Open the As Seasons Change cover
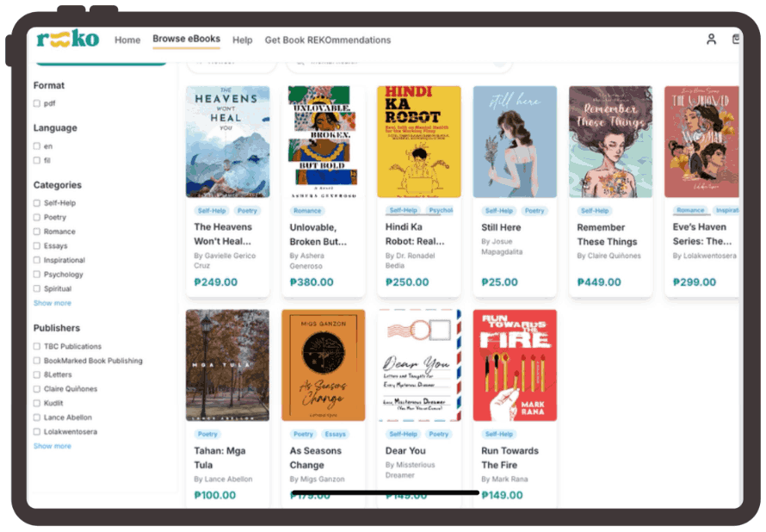This screenshot has width=766, height=532. (x=323, y=365)
